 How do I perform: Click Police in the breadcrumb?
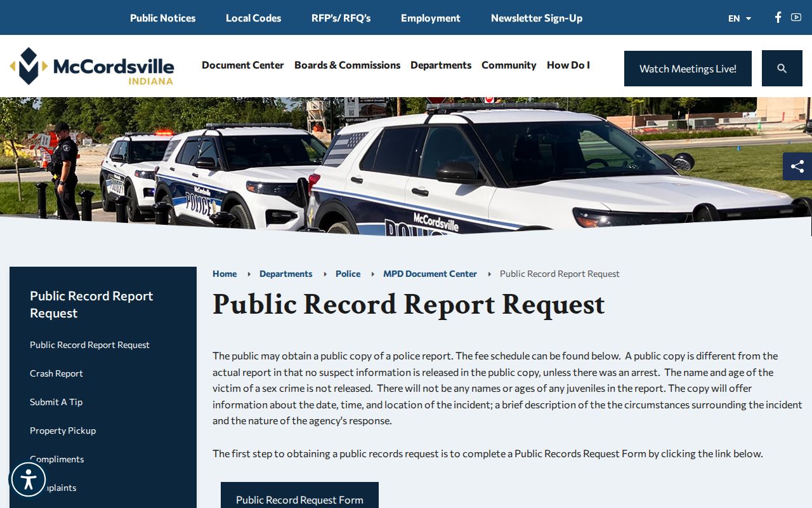(348, 274)
